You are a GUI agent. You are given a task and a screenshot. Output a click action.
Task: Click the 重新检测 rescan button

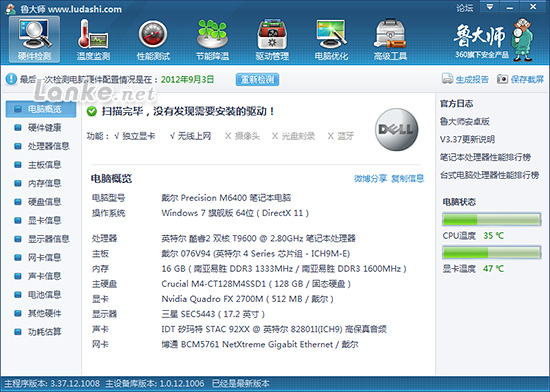pyautogui.click(x=257, y=80)
